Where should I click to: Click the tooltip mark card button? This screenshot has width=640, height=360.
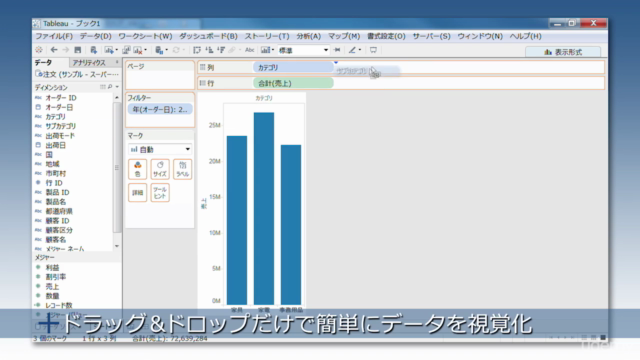[x=160, y=192]
